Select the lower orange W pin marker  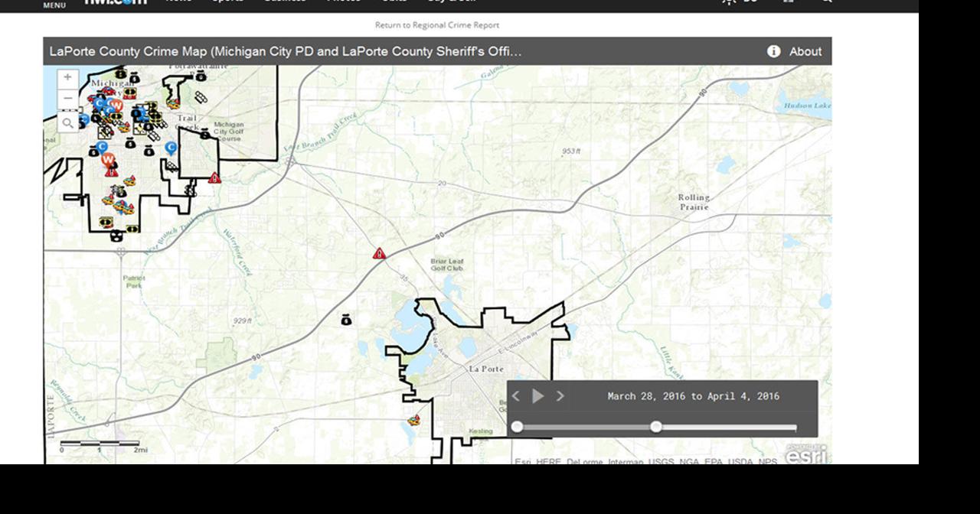(109, 160)
